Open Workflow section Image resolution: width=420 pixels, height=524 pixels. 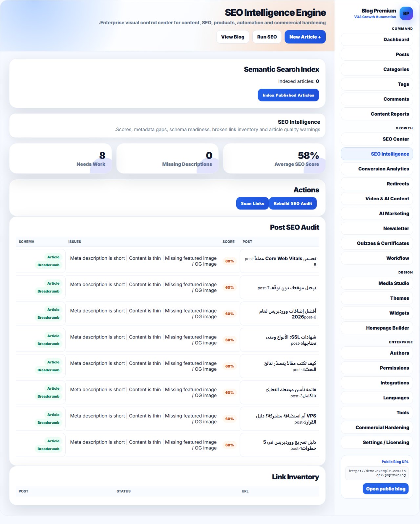click(x=377, y=258)
